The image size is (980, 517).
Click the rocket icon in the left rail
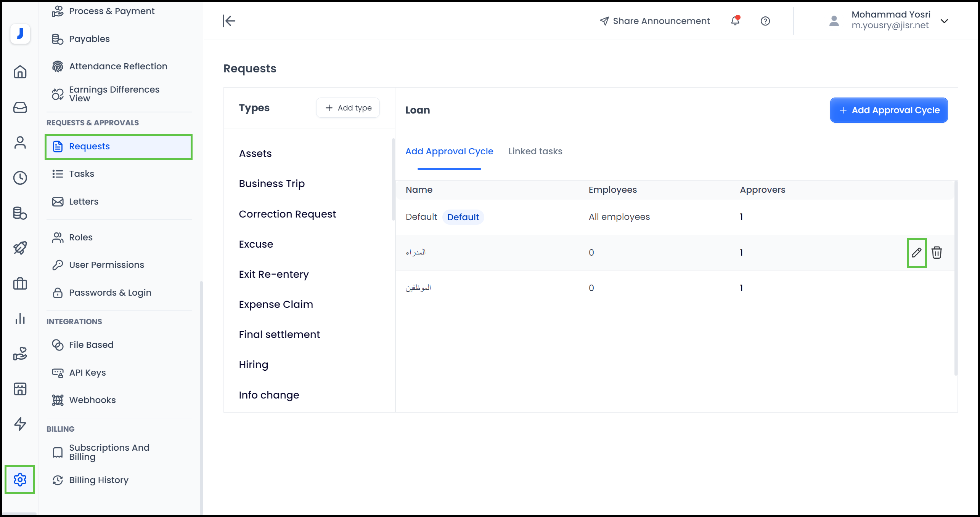pyautogui.click(x=20, y=248)
